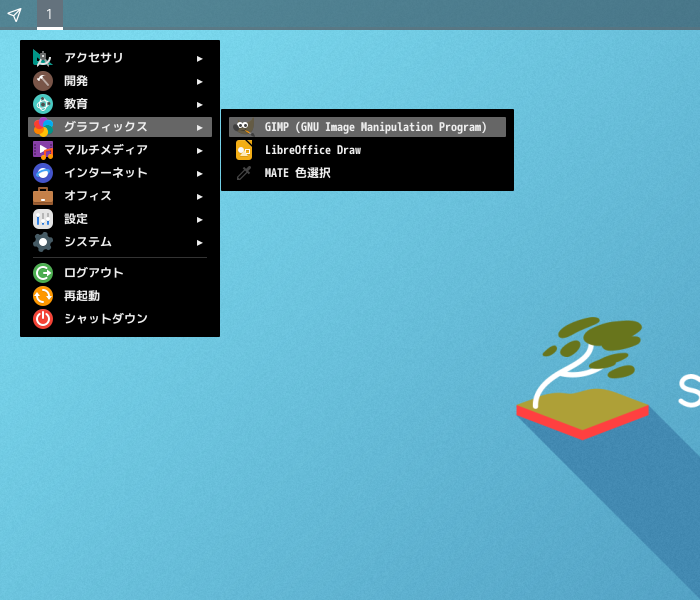The height and width of the screenshot is (600, 700).
Task: Expand the マルチメディア submenu arrow
Action: [x=200, y=150]
